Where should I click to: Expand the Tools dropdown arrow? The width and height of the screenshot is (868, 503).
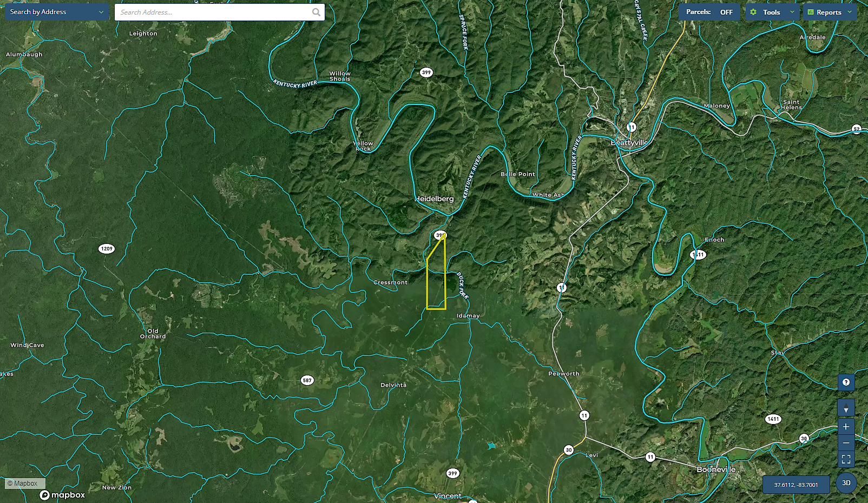click(x=792, y=12)
